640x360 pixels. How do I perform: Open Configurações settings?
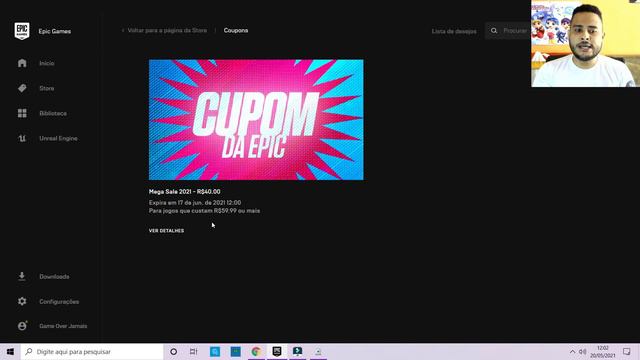point(59,301)
